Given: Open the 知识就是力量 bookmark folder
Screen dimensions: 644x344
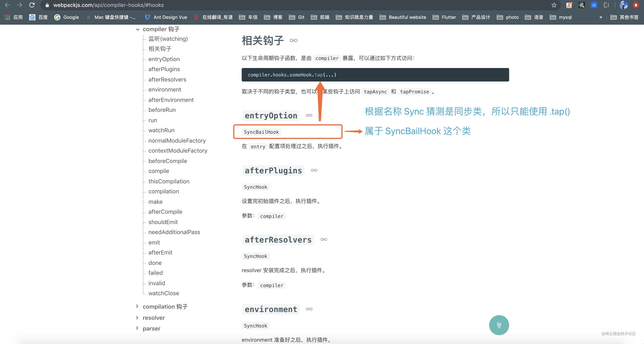Looking at the screenshot, I should [355, 17].
